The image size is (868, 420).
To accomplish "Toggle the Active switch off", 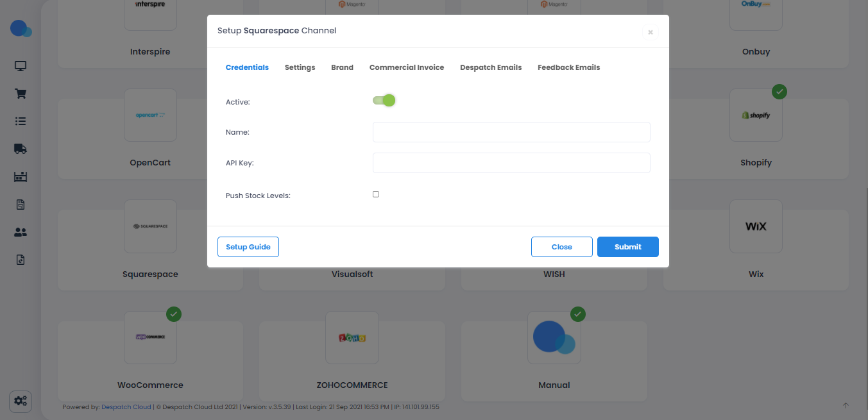I will point(384,101).
